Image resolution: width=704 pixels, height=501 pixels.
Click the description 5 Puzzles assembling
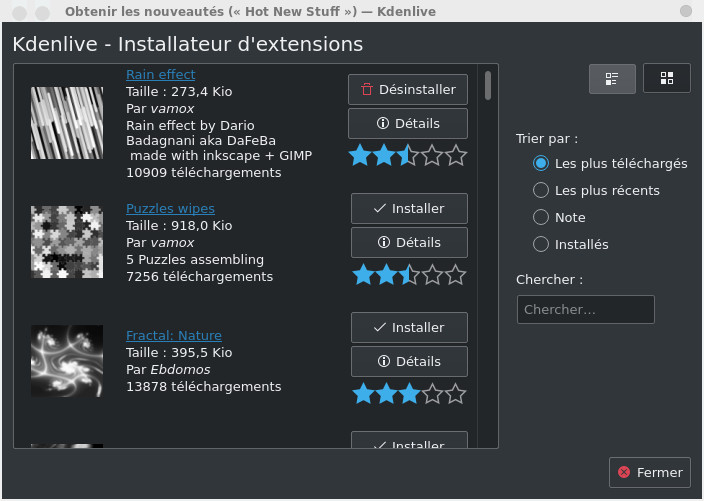[x=195, y=259]
